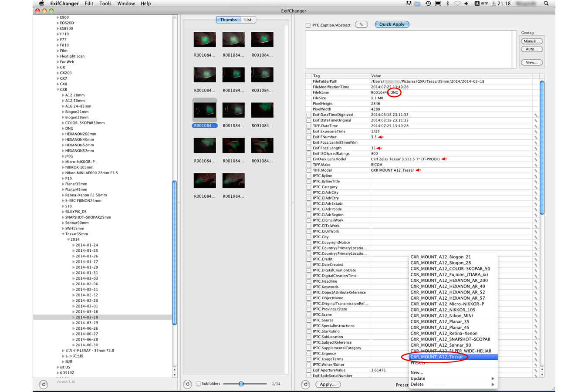Collapse the GXR folder in the tree
This screenshot has height=392, width=588.
tap(57, 90)
